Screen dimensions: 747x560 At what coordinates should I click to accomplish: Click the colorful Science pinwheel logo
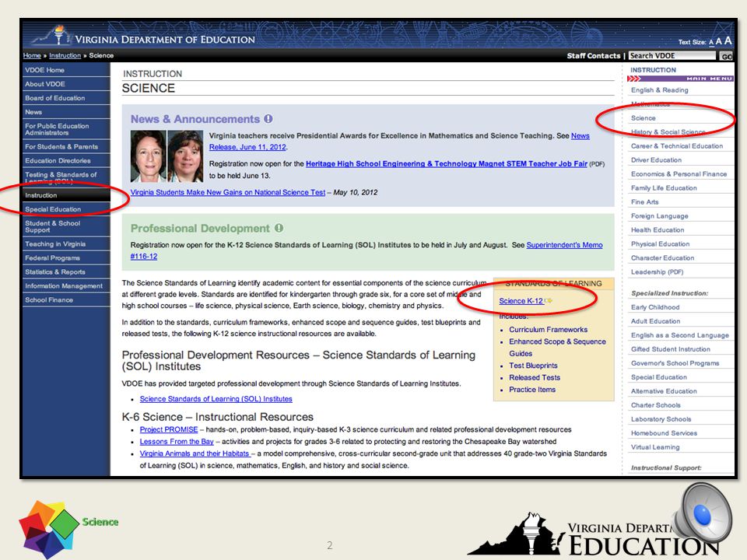point(48,529)
